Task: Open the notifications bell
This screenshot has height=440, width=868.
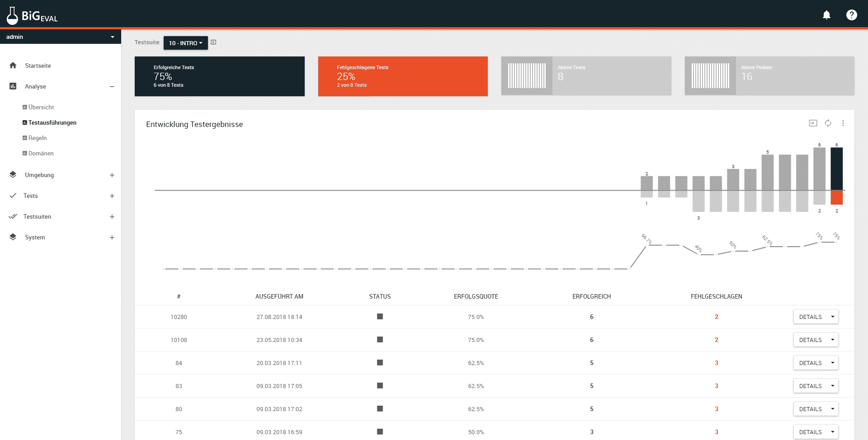Action: 826,15
